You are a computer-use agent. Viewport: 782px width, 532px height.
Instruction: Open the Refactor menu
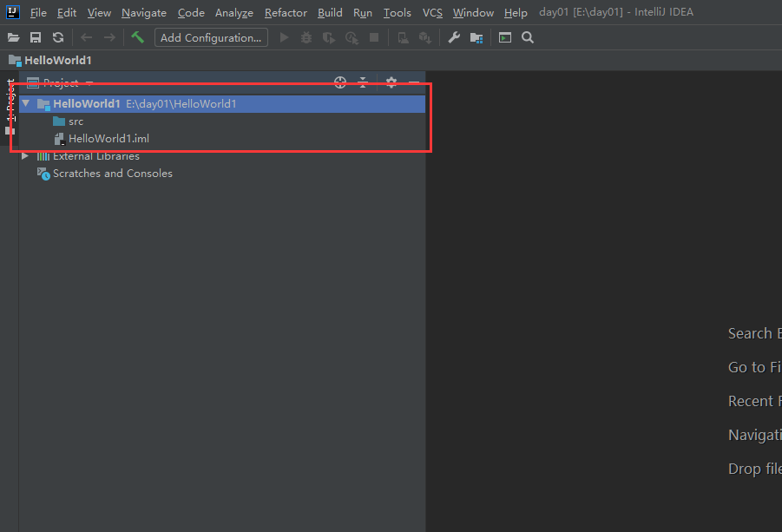pyautogui.click(x=286, y=12)
